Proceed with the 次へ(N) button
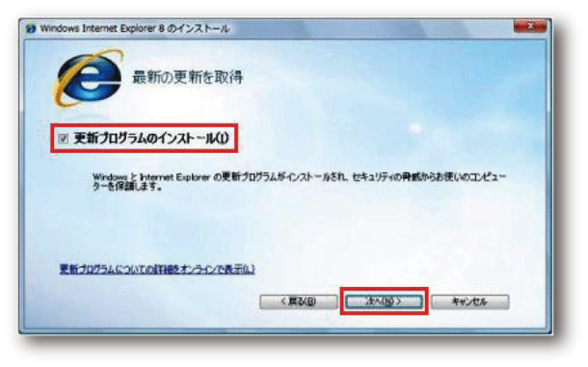 pos(384,301)
